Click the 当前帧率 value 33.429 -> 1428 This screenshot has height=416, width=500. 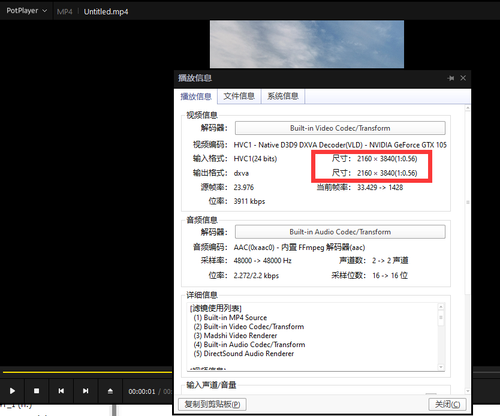pos(380,187)
